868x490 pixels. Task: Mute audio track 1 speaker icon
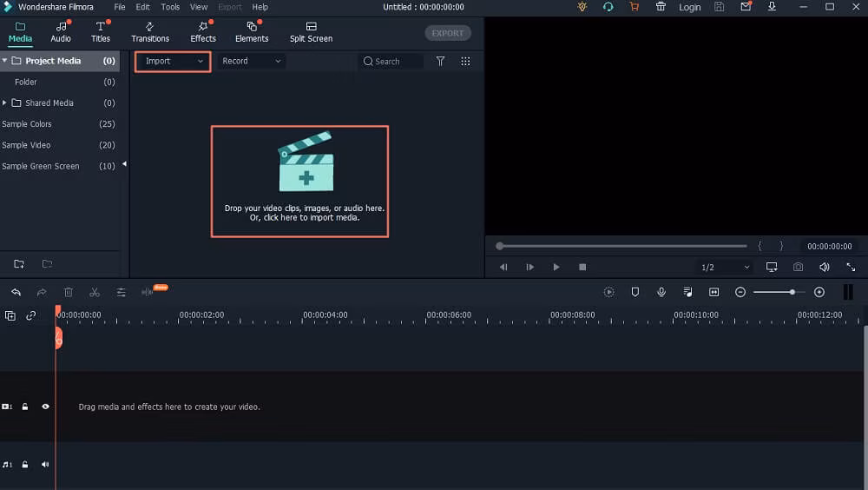point(45,465)
